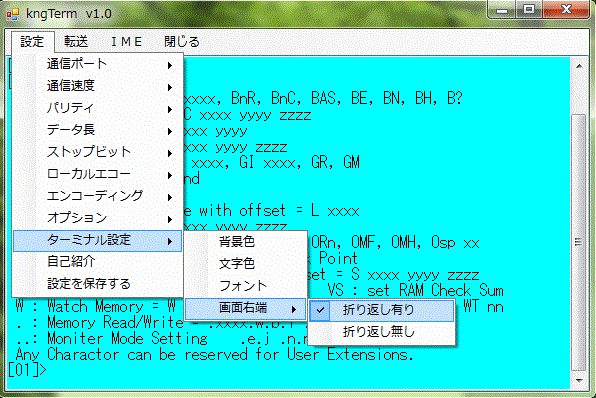Select フォント in terminal settings
This screenshot has width=596, height=398.
pyautogui.click(x=246, y=285)
